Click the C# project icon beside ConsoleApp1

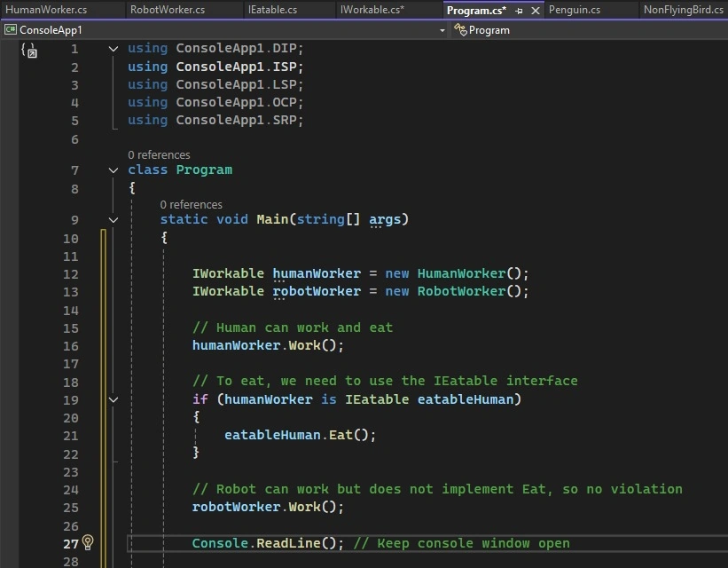pos(11,30)
